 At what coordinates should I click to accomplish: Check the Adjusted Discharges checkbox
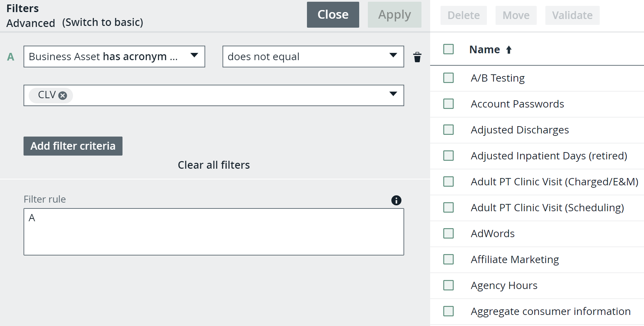448,130
